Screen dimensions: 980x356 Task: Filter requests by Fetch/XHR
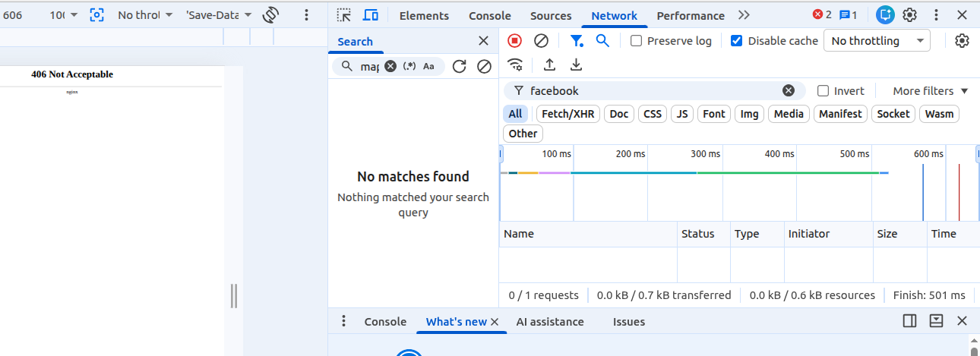pyautogui.click(x=568, y=114)
